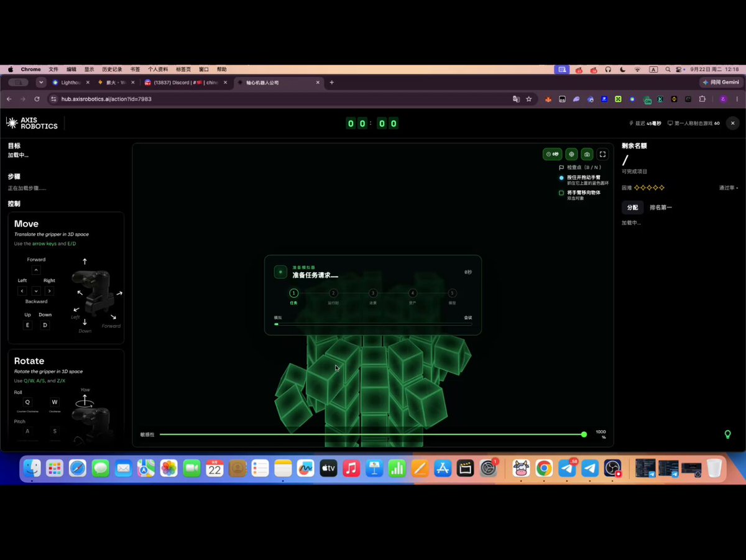Click the Axis Robotics logo
746x560 pixels.
(x=32, y=123)
